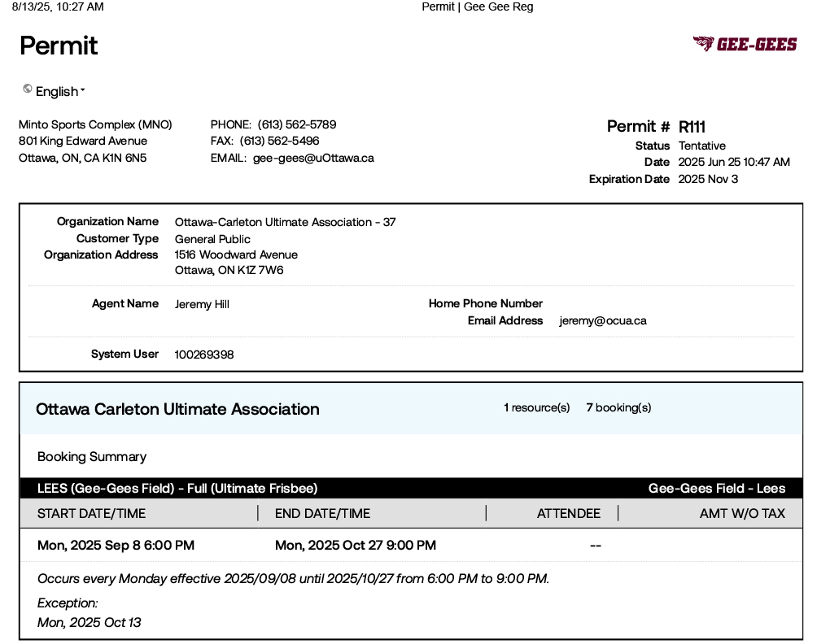Click the Tentative status value

[x=702, y=146]
